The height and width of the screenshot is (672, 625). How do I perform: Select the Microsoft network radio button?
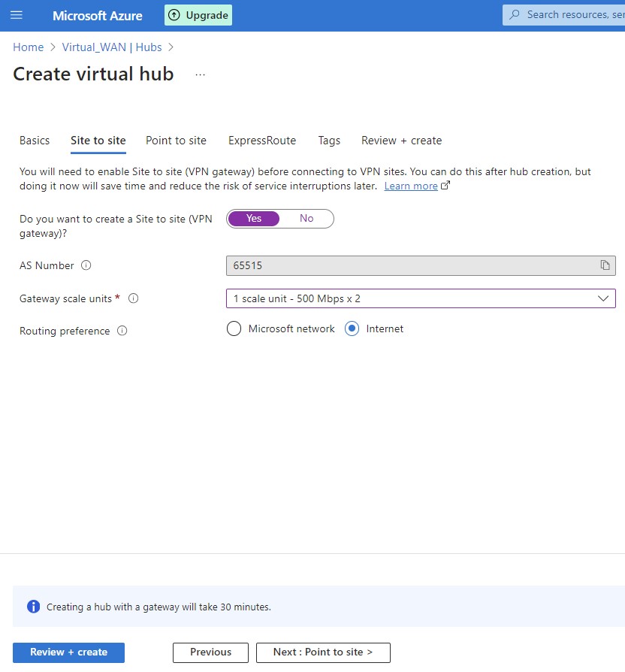(234, 328)
